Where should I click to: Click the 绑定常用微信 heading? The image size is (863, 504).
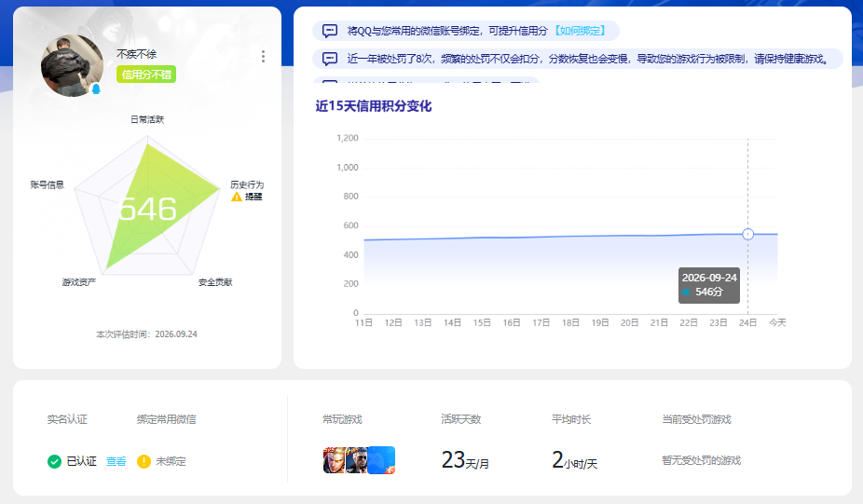point(166,419)
